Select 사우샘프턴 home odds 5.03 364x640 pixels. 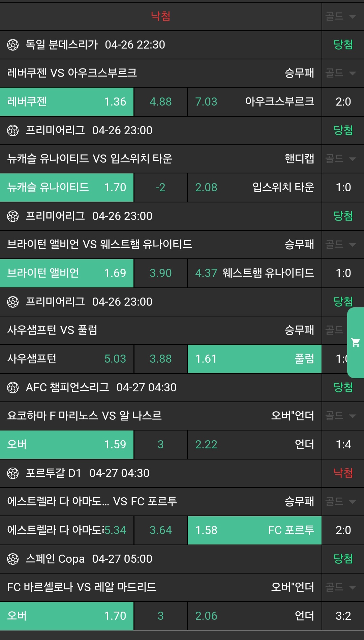[67, 359]
